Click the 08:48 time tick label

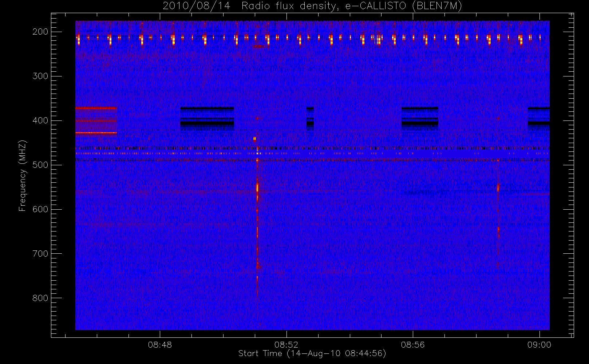tap(160, 345)
